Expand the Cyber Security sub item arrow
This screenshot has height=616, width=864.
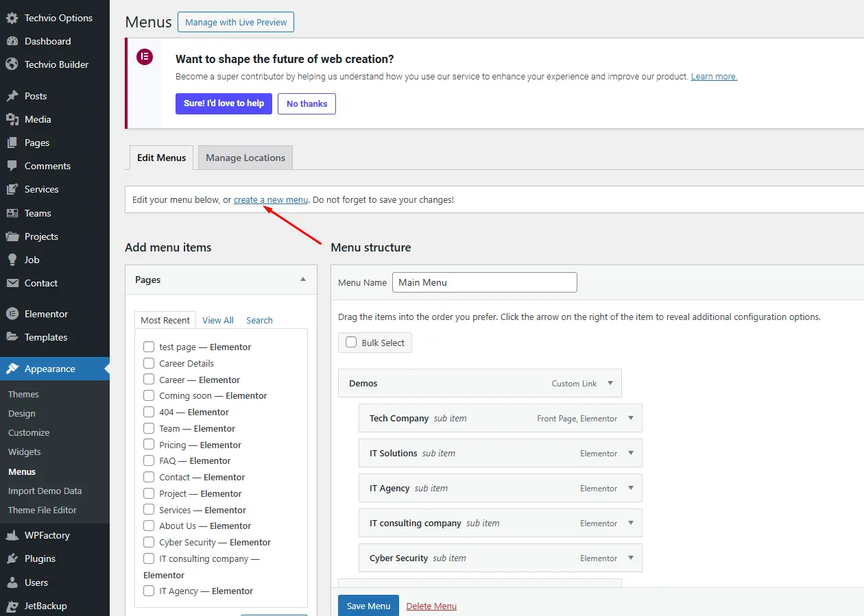pyautogui.click(x=631, y=558)
